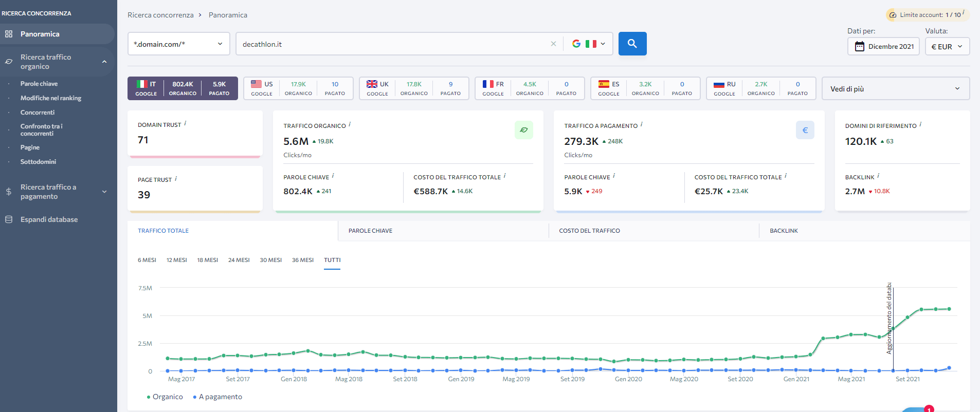
Task: Click Page Trust info icon
Action: point(176,178)
